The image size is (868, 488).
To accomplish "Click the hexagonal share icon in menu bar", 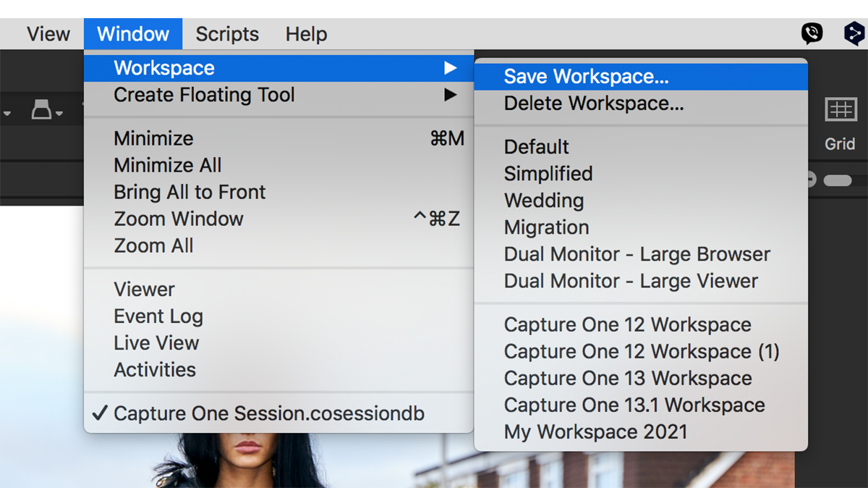I will (854, 33).
